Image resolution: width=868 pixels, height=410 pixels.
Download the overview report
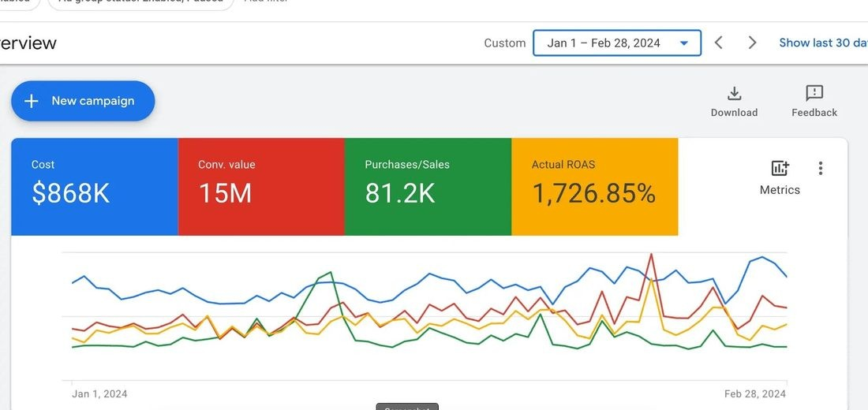pyautogui.click(x=734, y=102)
